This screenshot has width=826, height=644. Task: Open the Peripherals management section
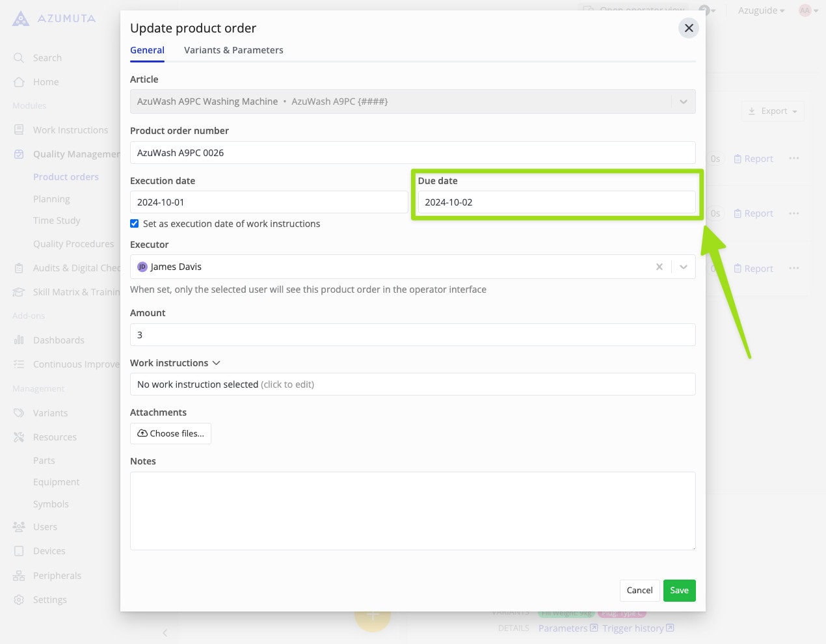[57, 575]
